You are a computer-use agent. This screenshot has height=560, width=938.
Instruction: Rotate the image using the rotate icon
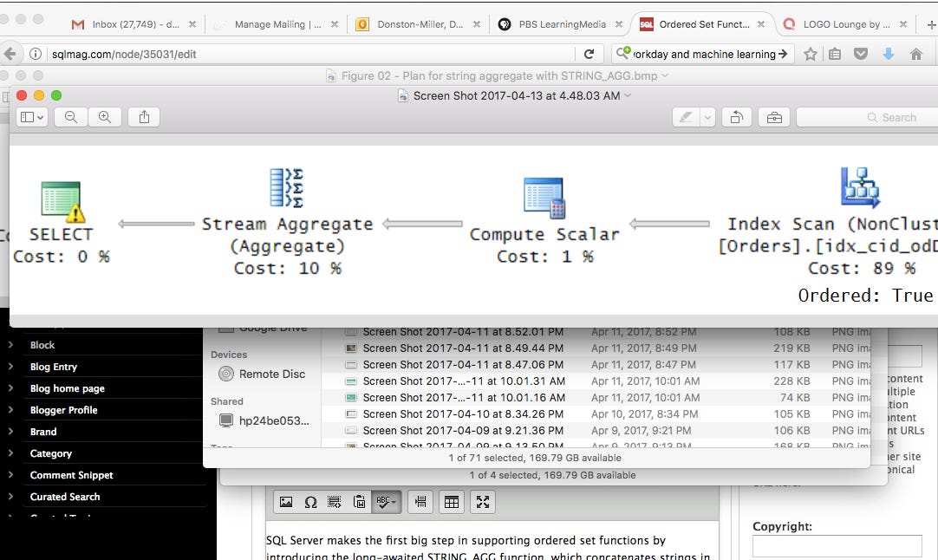(x=737, y=117)
